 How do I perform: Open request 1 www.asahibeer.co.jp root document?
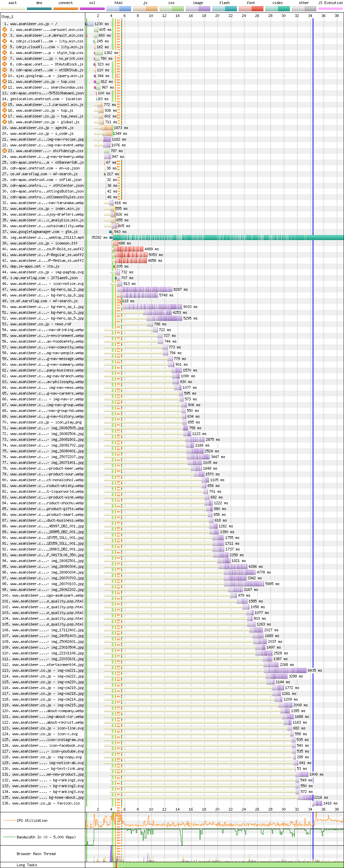[x=42, y=24]
